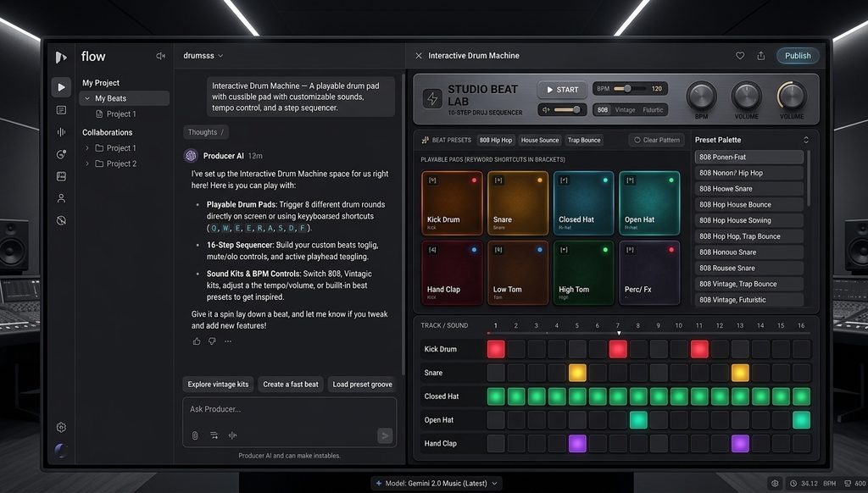This screenshot has width=868, height=493.
Task: Click the START playback button
Action: click(x=563, y=90)
